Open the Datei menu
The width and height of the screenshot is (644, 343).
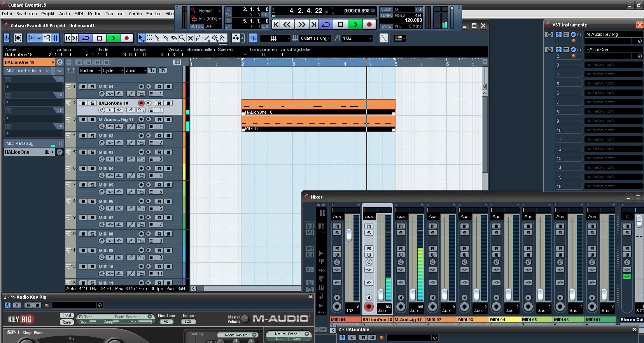click(x=7, y=14)
